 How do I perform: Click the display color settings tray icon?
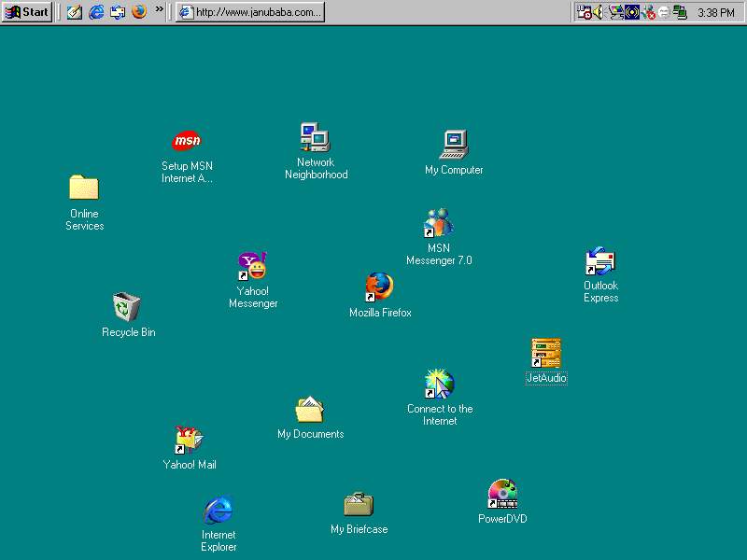click(x=615, y=12)
